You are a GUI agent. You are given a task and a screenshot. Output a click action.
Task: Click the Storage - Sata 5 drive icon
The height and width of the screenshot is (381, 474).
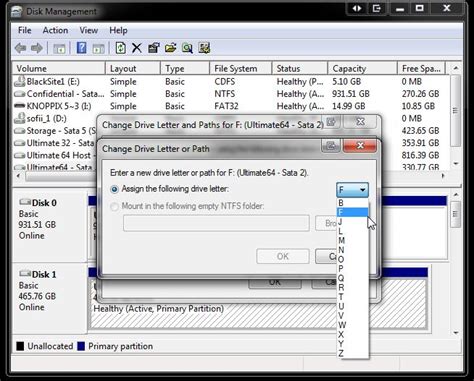click(x=20, y=131)
